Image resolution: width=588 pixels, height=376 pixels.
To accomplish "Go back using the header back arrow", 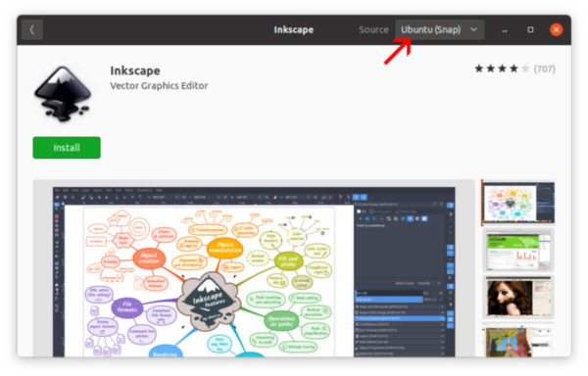I will (x=32, y=29).
